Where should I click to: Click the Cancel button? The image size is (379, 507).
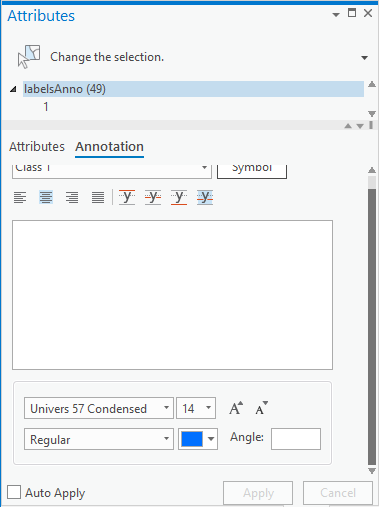pos(338,493)
